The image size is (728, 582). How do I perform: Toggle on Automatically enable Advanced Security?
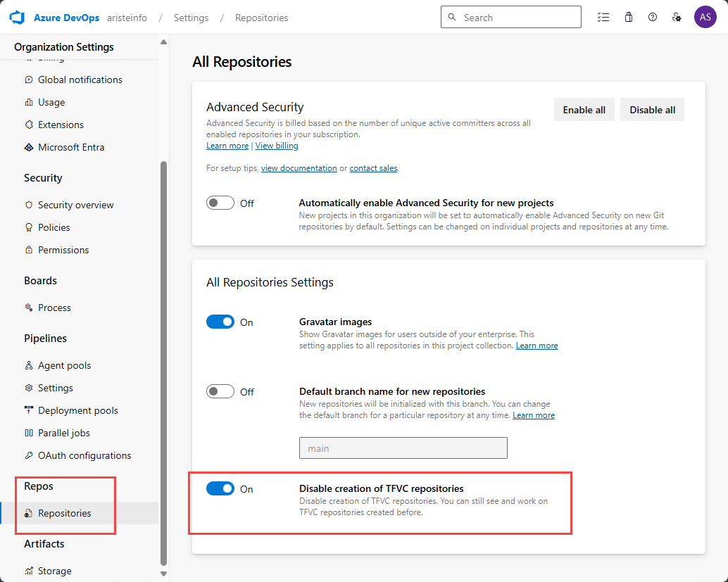[x=220, y=202]
